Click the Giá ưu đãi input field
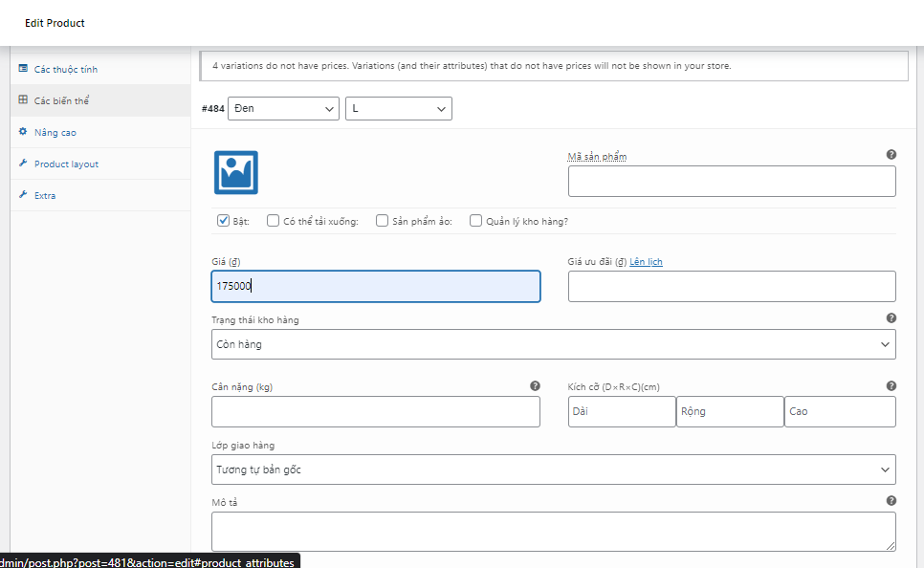Image resolution: width=924 pixels, height=568 pixels. tap(732, 287)
